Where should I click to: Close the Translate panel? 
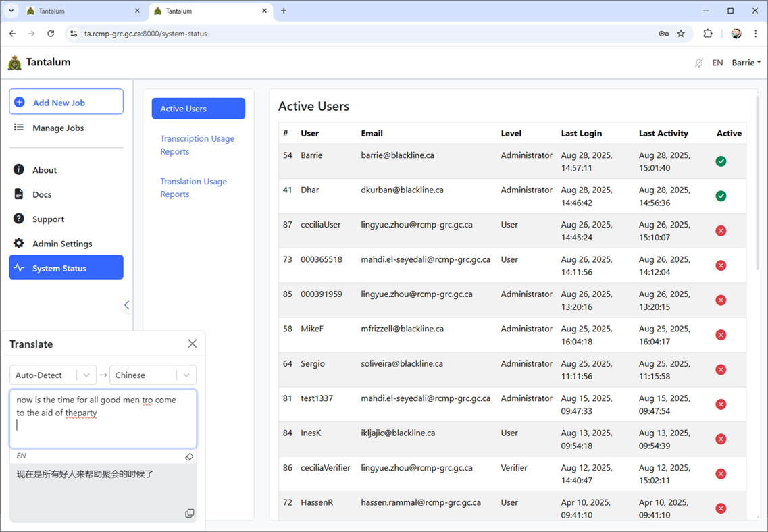(x=192, y=344)
